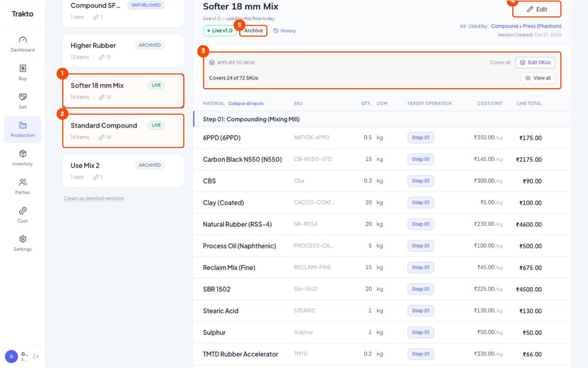Viewport: 588px width, 368px height.
Task: Select the Production factory icon
Action: click(x=23, y=125)
